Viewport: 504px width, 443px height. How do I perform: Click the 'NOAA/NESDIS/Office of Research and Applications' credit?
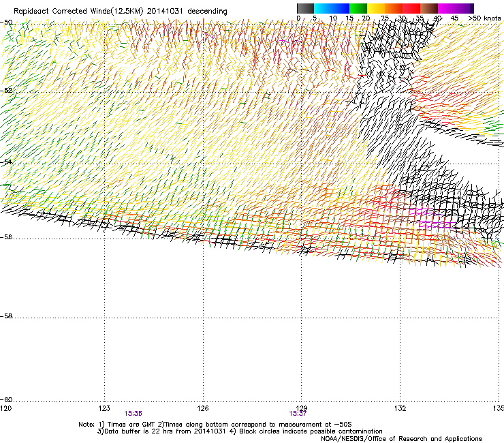coord(401,439)
